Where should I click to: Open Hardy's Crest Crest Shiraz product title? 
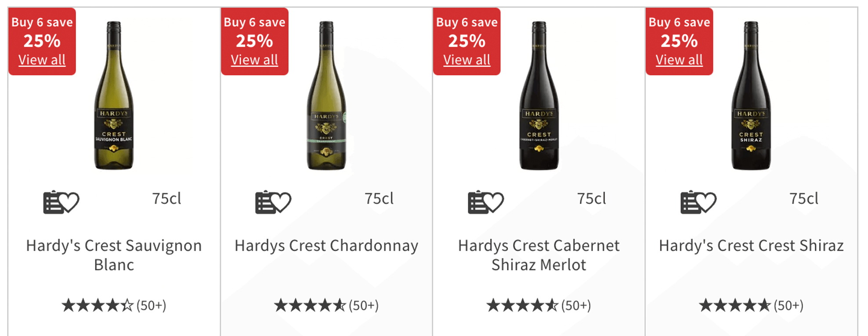[751, 245]
